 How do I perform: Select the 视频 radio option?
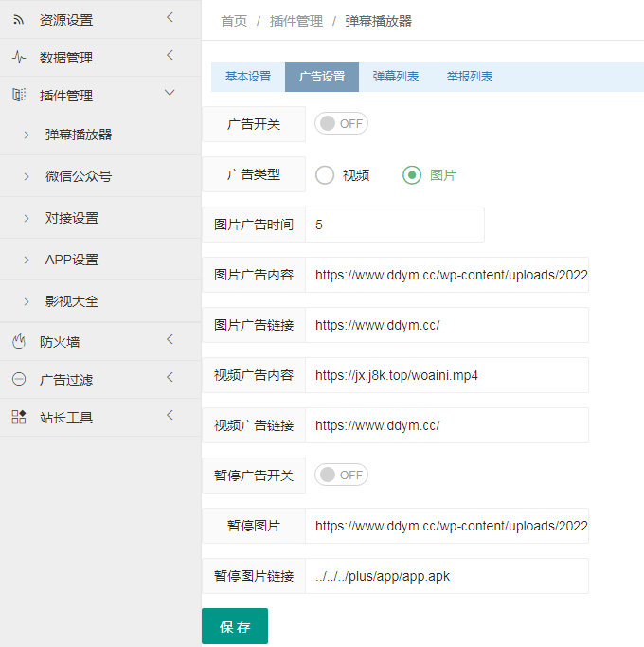tap(326, 175)
